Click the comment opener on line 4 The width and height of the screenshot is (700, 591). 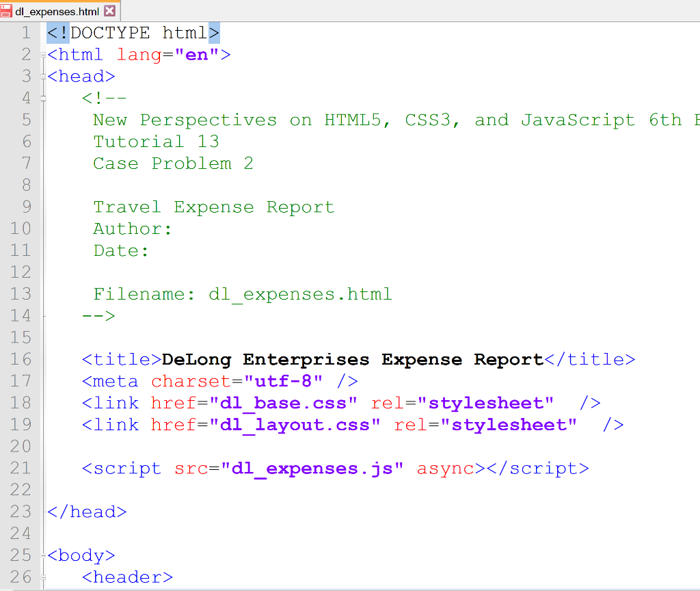tap(105, 98)
